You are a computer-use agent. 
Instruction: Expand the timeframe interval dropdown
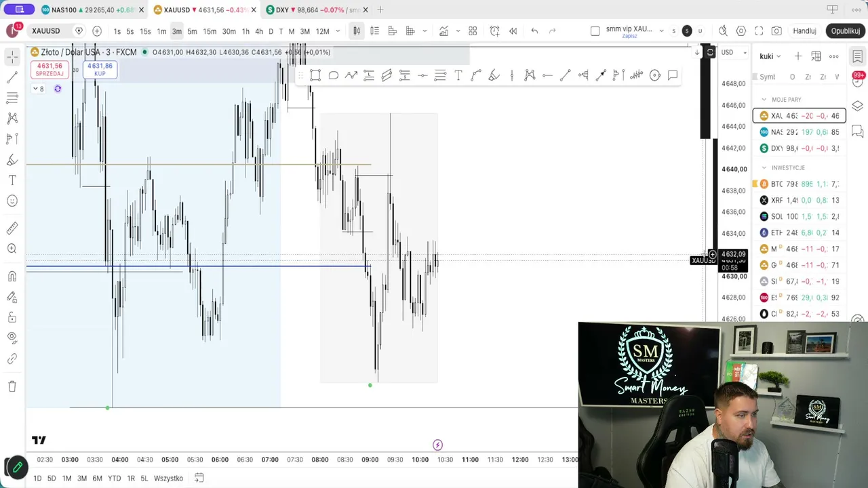(x=338, y=31)
